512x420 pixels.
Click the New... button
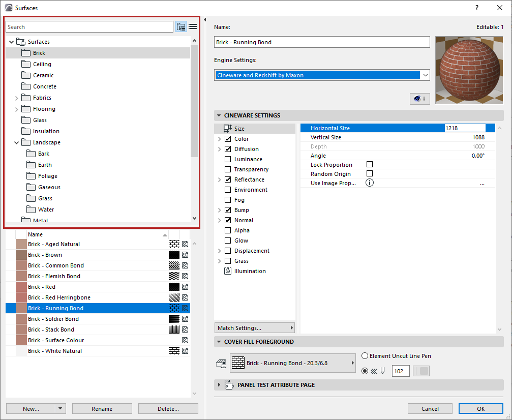tap(31, 409)
